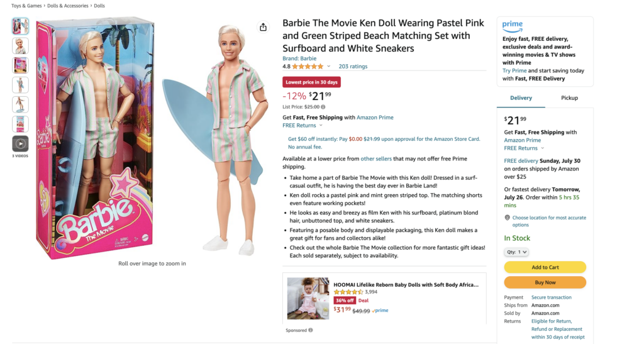Select the Ken on surfboard pose thumbnail
644x344 pixels.
20,104
